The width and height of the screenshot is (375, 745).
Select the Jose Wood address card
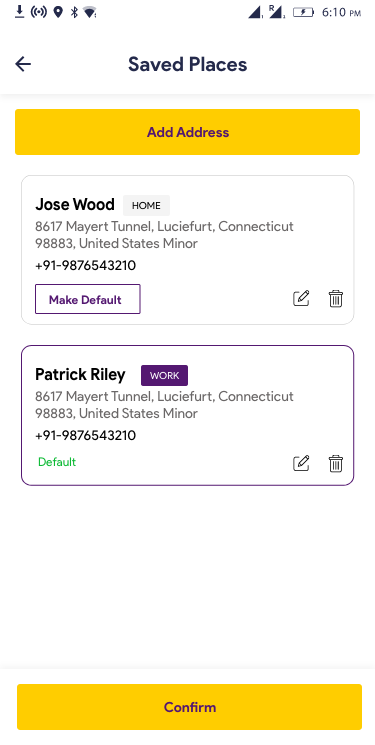click(x=187, y=250)
